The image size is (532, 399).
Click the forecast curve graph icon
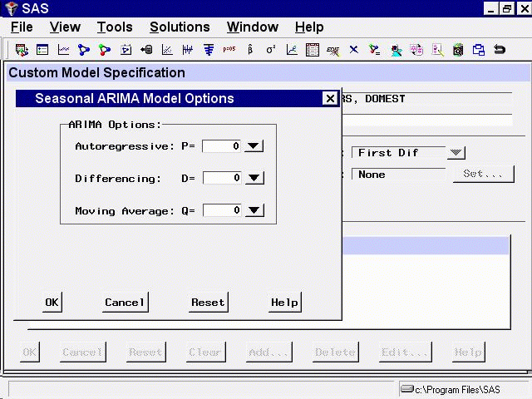[x=292, y=50]
